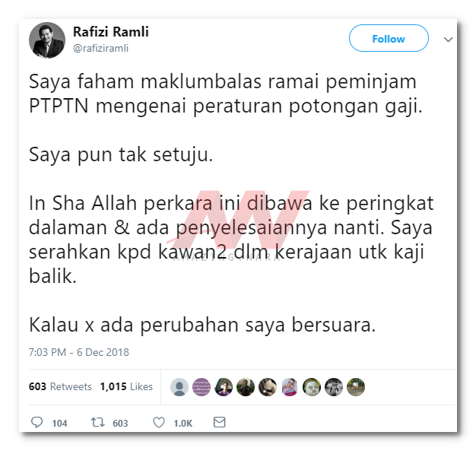Click the first default gray liker avatar
Viewport: 476px width, 451px height.
[x=179, y=387]
